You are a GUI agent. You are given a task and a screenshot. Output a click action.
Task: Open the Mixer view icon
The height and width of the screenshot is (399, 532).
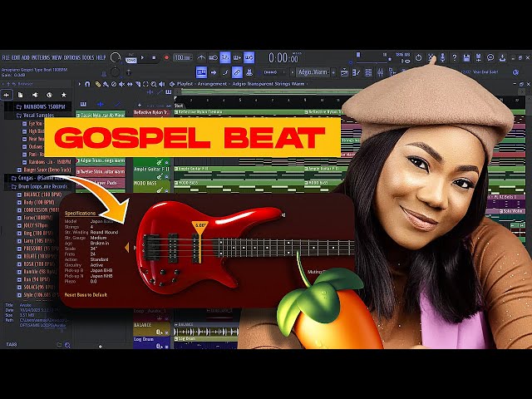[x=381, y=72]
